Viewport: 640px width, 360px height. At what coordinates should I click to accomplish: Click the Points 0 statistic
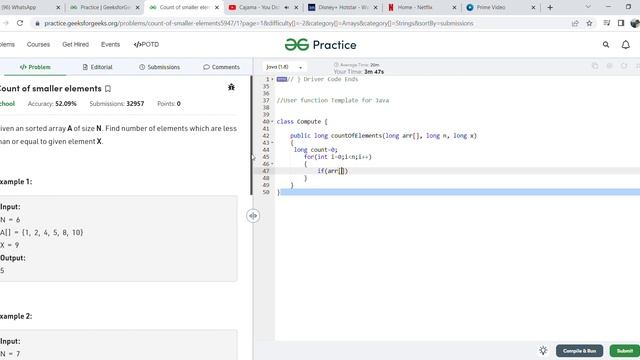click(169, 104)
